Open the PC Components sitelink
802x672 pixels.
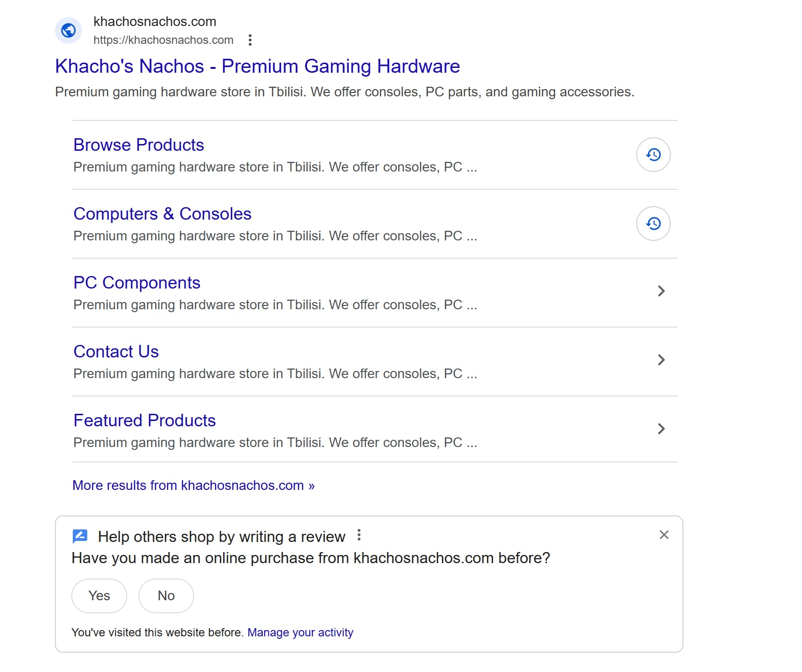point(137,283)
